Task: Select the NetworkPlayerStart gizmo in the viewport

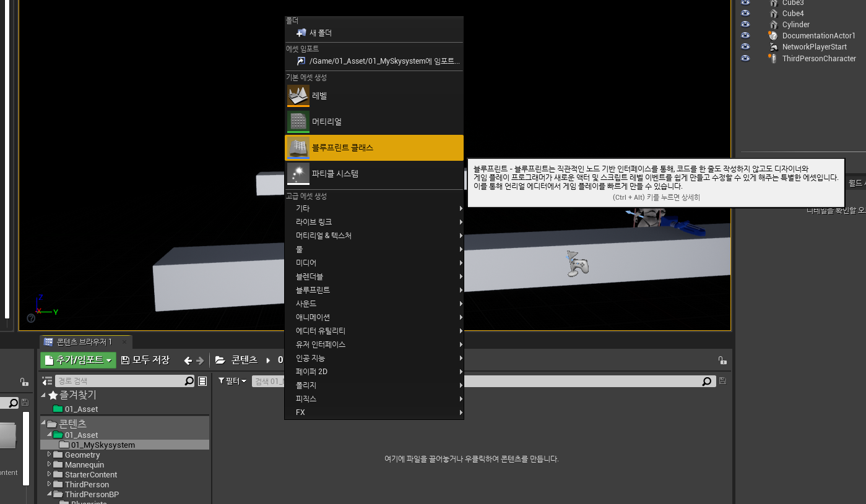Action: click(578, 263)
